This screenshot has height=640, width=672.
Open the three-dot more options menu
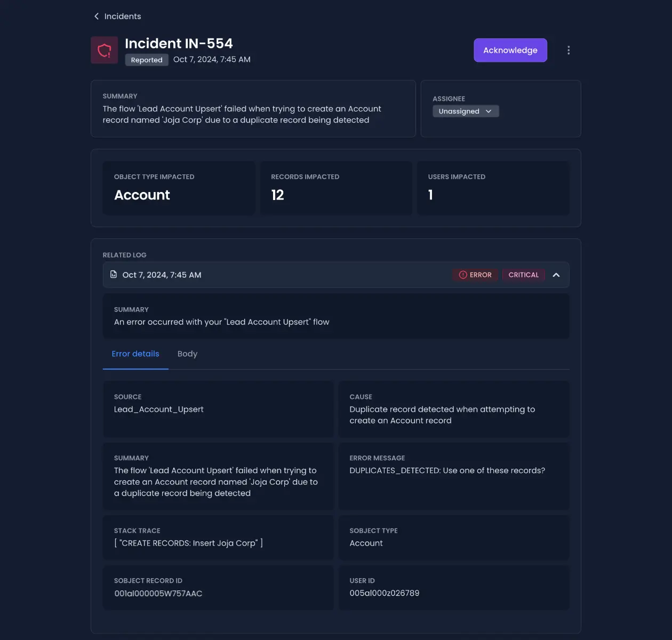click(x=569, y=50)
